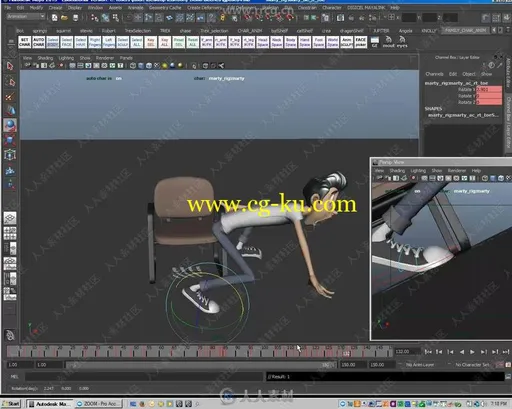Viewport: 512px width, 409px height.
Task: Open the Create menu
Action: (55, 8)
